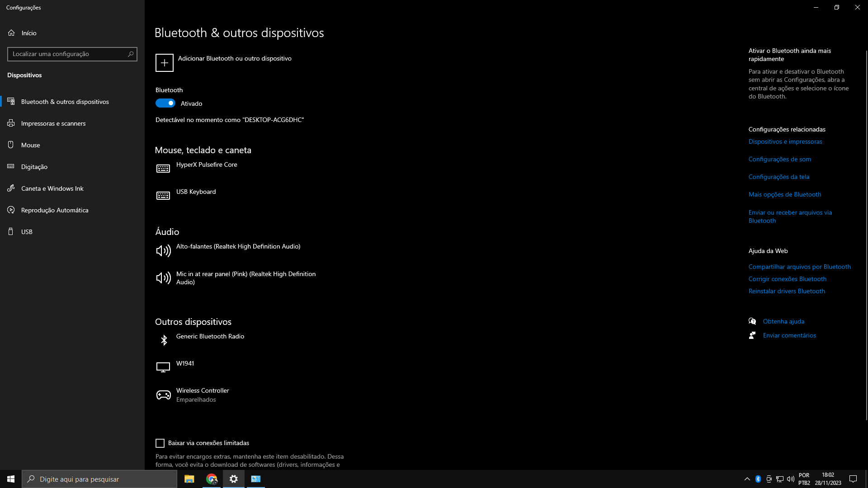Turn off the Bluetooth toggle
Viewport: 868px width, 488px height.
(x=165, y=103)
